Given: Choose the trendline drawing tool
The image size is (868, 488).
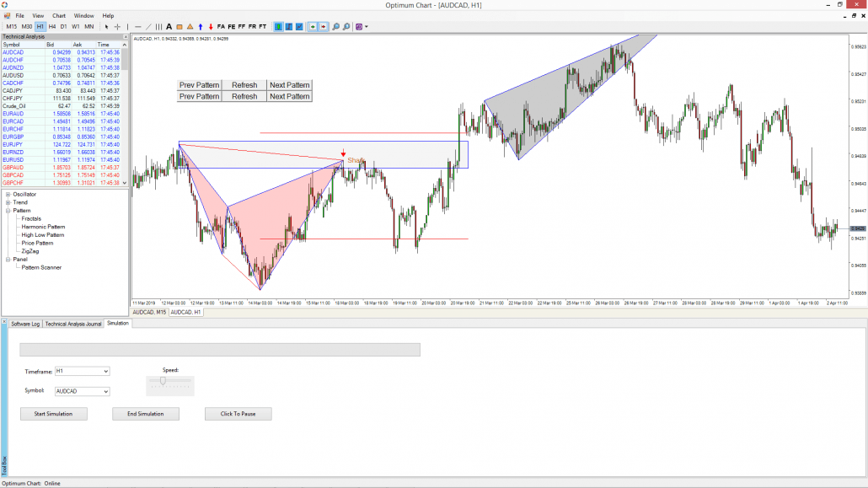Looking at the screenshot, I should (x=147, y=26).
